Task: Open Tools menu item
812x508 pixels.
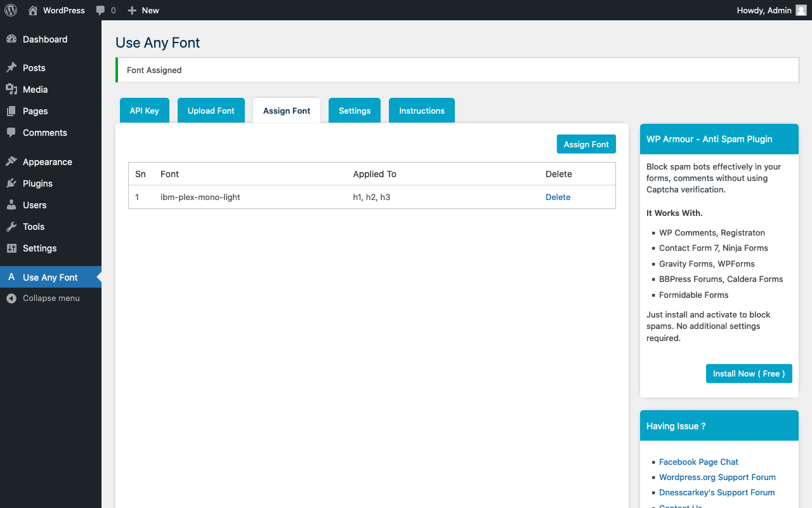Action: (x=51, y=227)
